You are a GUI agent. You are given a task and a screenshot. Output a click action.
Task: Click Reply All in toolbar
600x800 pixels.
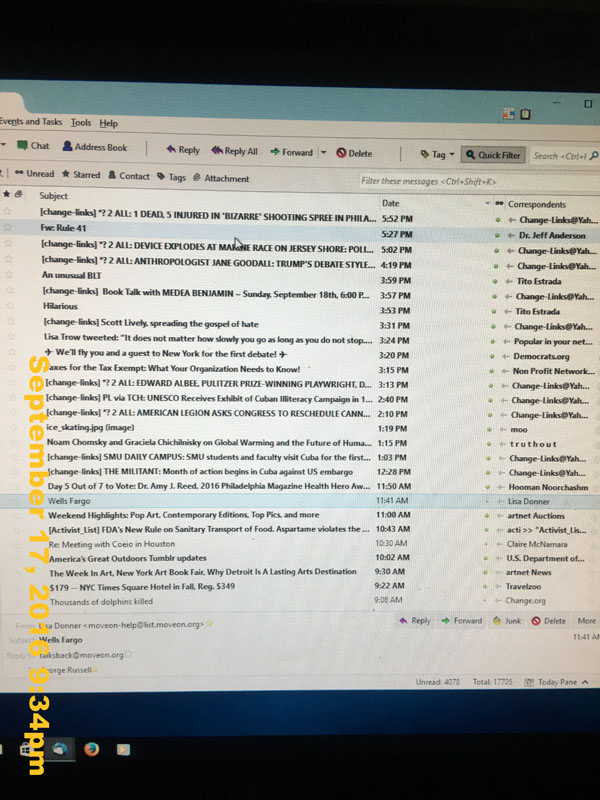(x=234, y=151)
